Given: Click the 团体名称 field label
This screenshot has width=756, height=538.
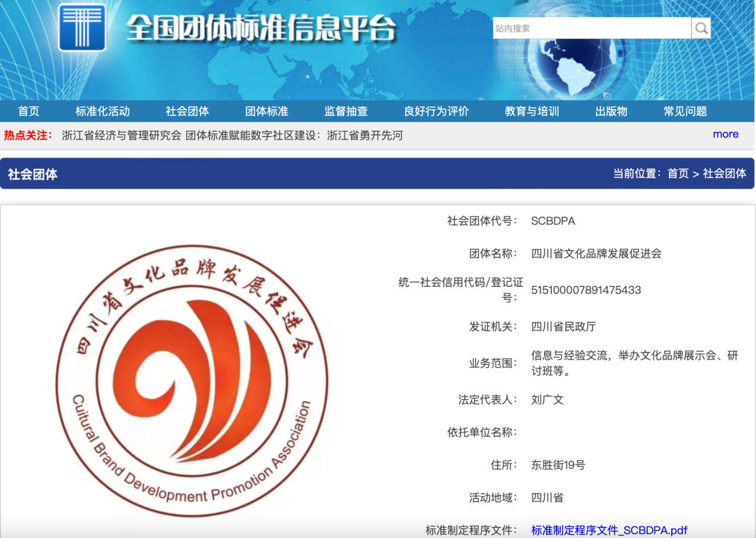Looking at the screenshot, I should [x=493, y=253].
